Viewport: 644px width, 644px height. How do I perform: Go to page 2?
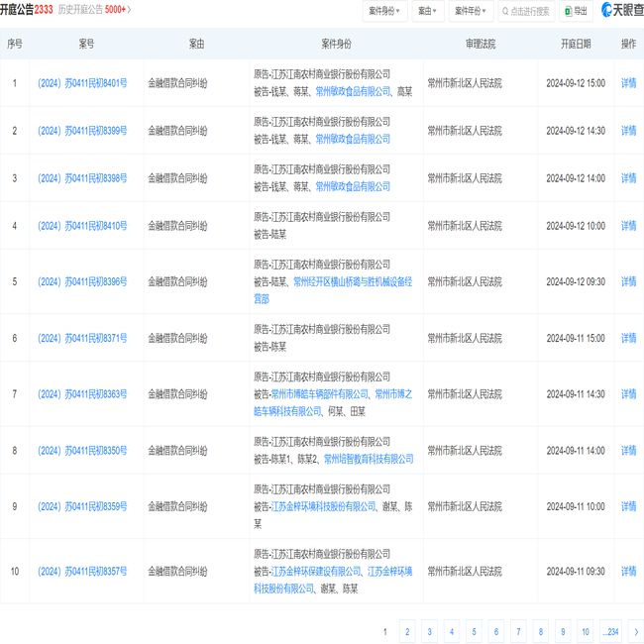(x=407, y=632)
